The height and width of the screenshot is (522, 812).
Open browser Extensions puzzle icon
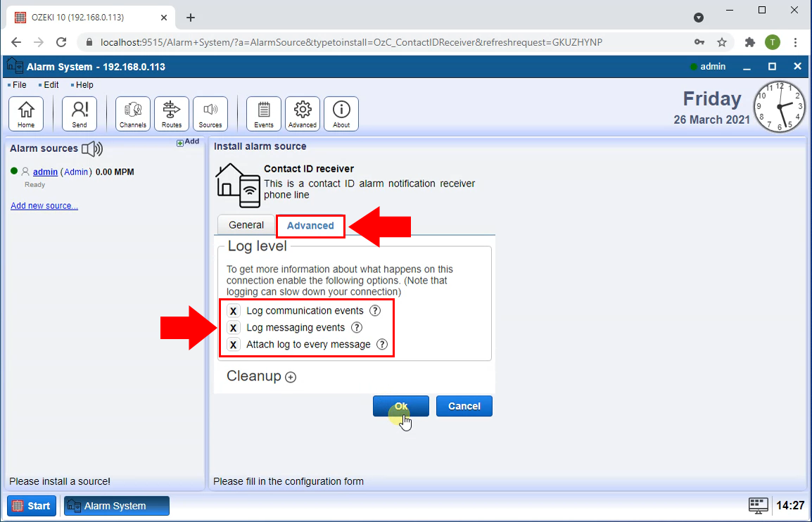point(749,42)
